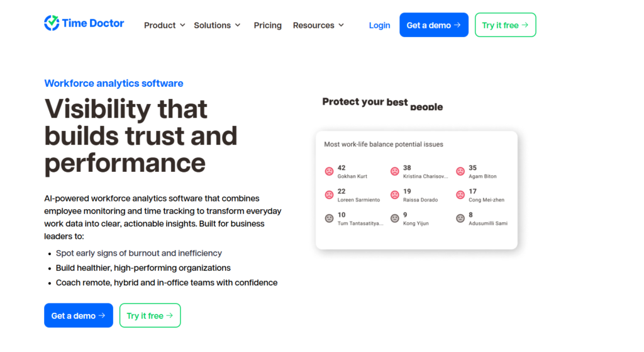Click the neutral face icon next to Adusumilli Sami
Image resolution: width=644 pixels, height=352 pixels.
click(460, 219)
